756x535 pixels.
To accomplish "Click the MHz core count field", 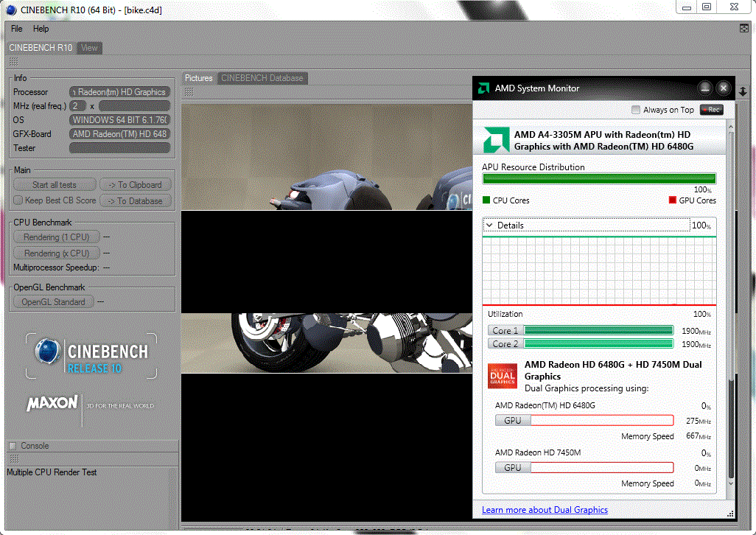I will point(77,106).
